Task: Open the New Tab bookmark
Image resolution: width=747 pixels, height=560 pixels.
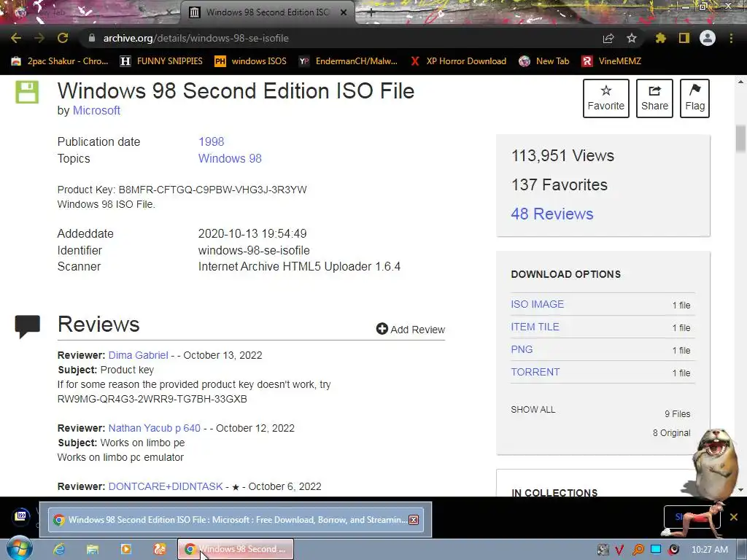Action: (x=544, y=61)
